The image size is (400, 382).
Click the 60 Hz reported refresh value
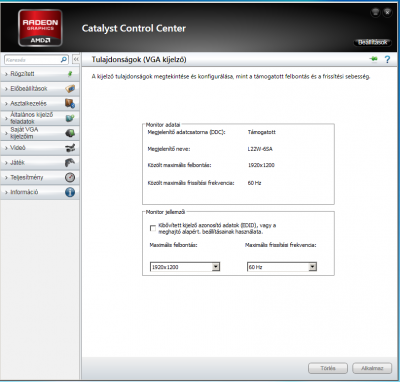254,183
